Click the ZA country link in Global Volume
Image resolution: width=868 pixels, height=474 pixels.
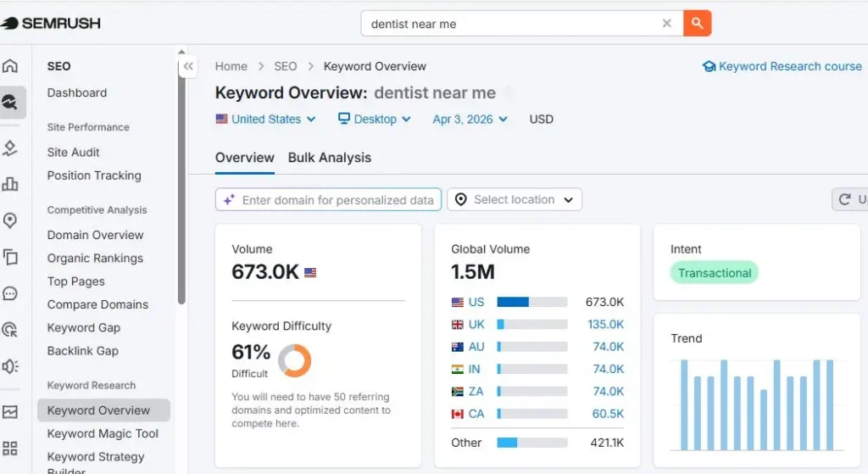point(476,392)
